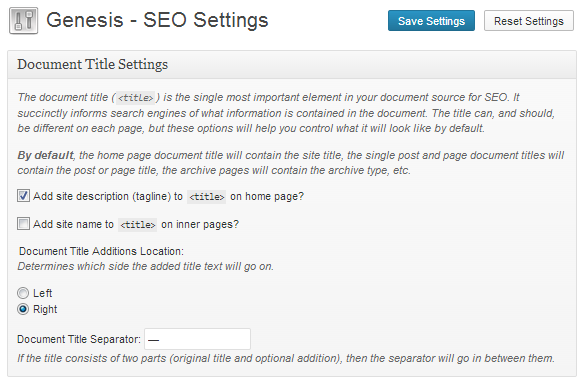
Task: Focus the Document Title Separator field
Action: point(197,339)
